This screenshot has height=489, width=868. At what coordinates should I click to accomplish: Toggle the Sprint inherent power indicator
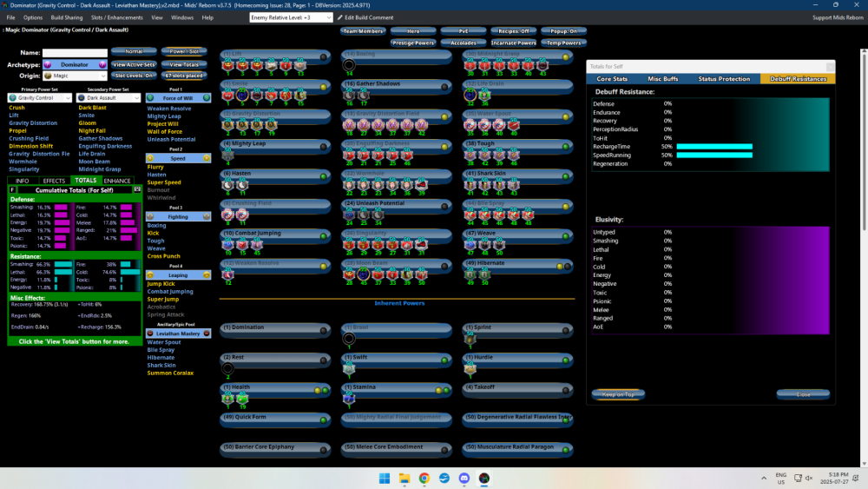click(x=565, y=331)
